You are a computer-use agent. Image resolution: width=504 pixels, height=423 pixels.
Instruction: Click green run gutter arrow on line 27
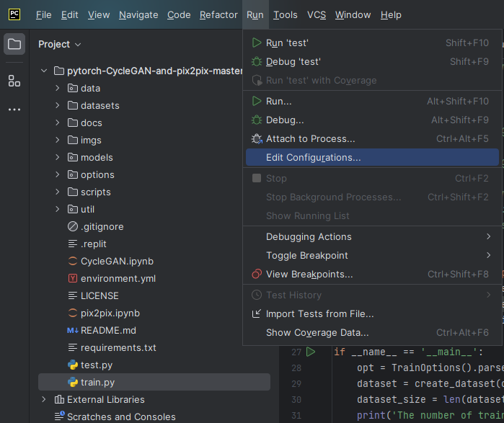[x=311, y=352]
